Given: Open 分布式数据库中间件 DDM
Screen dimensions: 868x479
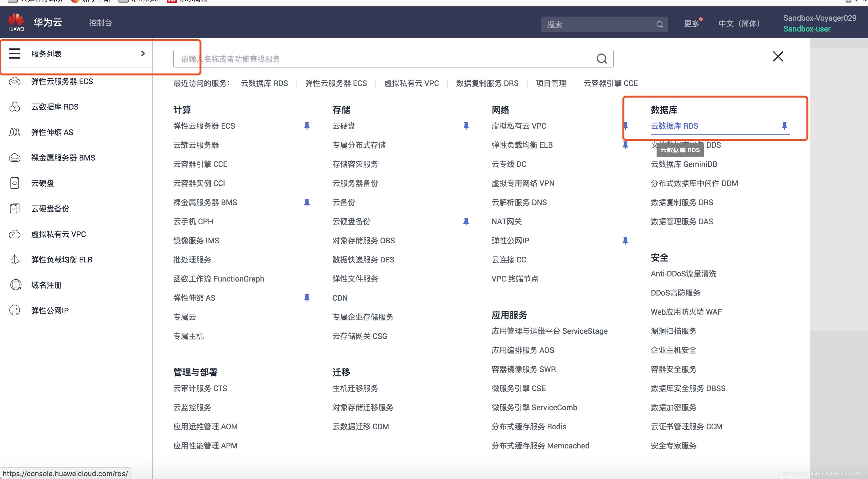Looking at the screenshot, I should 694,183.
